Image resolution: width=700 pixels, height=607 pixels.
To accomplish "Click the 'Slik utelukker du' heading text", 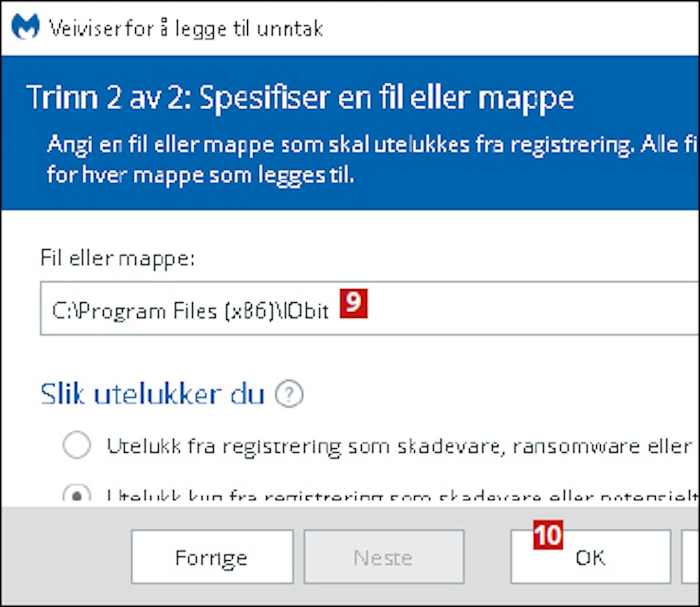I will coord(153,394).
